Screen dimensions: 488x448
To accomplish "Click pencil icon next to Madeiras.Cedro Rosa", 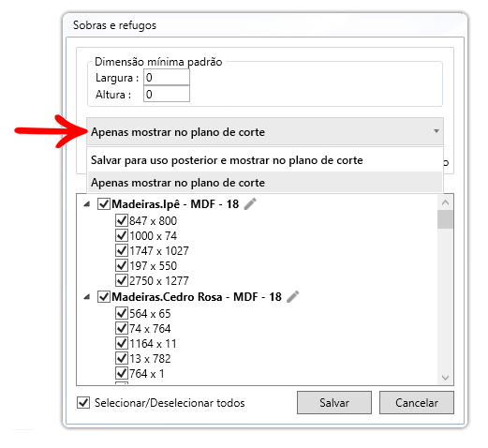I will click(x=293, y=297).
